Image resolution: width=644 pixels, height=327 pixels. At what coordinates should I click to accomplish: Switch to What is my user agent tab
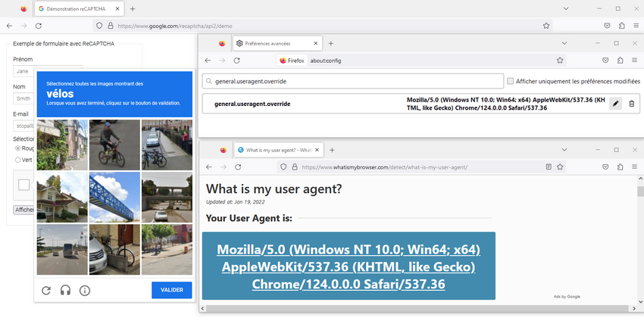click(280, 150)
